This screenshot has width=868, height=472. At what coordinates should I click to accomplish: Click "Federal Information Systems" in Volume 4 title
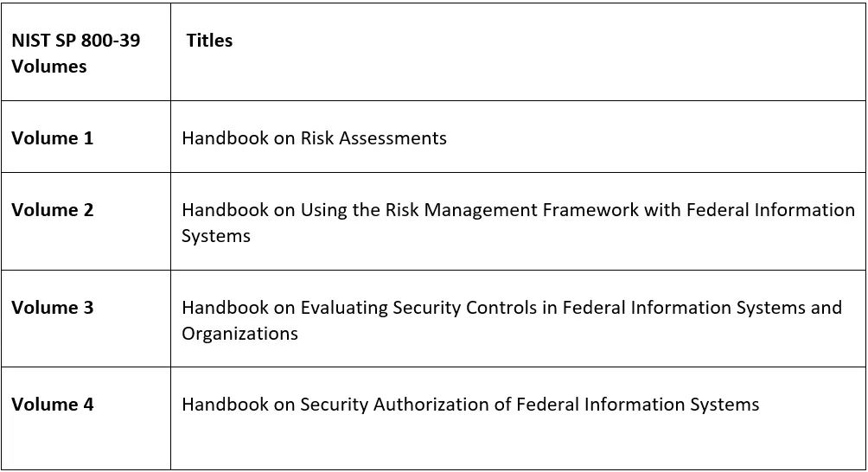[x=637, y=405]
